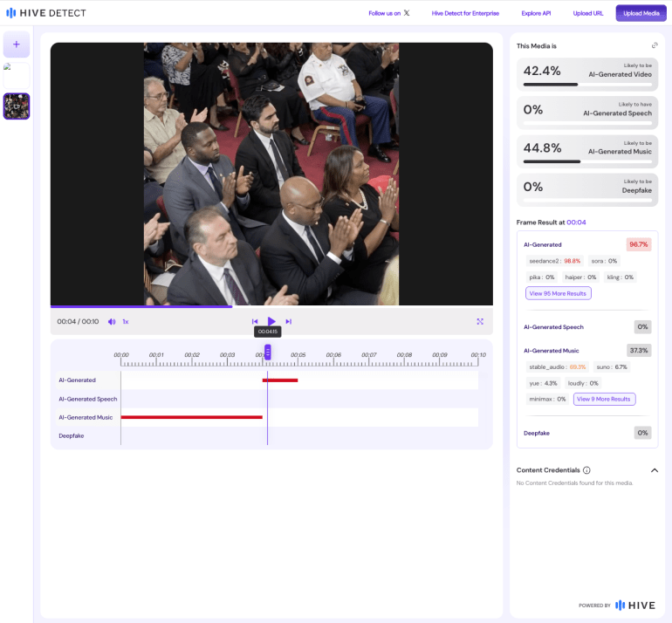
Task: Open 0% Deepfake summary card
Action: 587,190
